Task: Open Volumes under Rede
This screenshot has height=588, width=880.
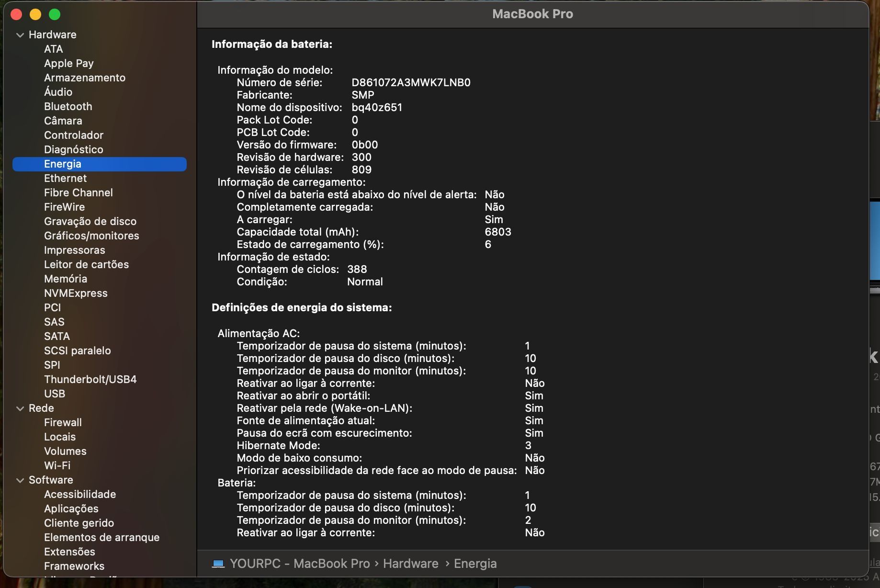Action: [x=66, y=451]
